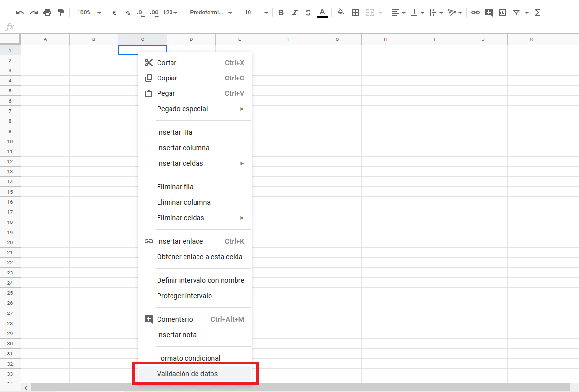This screenshot has height=392, width=579.
Task: Choose Obtener enlace a esta celda
Action: point(199,257)
